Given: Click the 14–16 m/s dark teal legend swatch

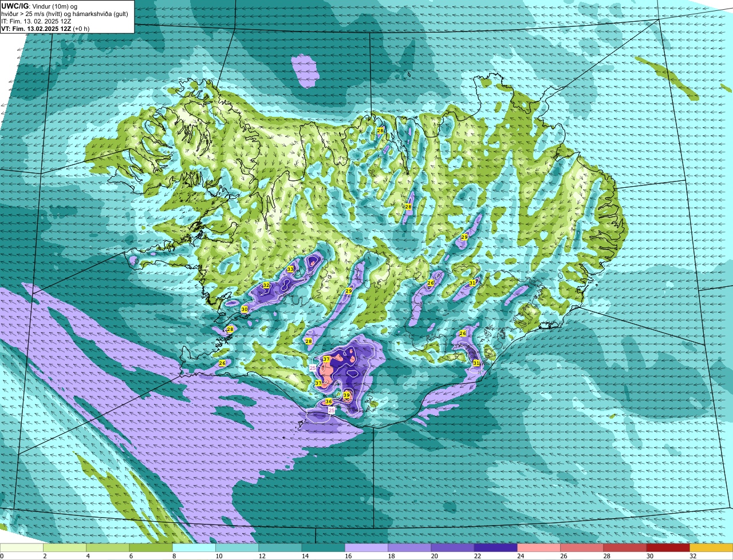Looking at the screenshot, I should 324,547.
